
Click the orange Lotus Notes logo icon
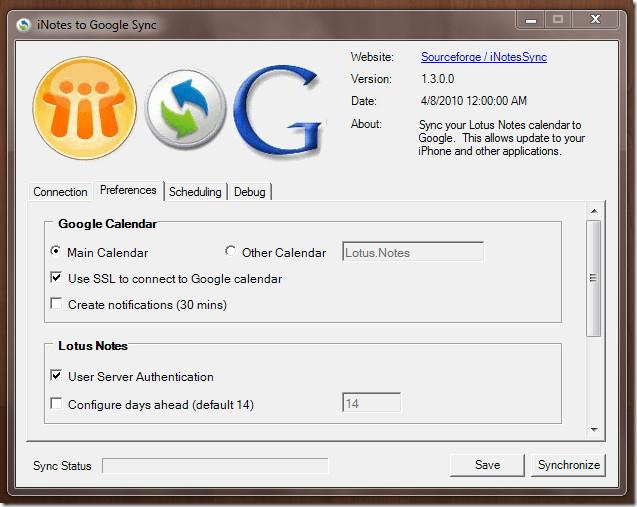[84, 107]
